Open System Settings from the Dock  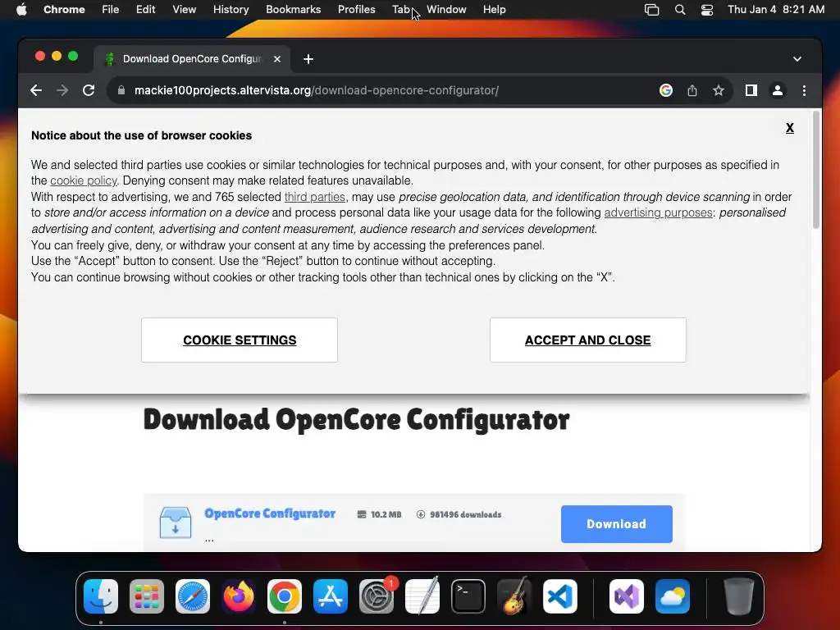pyautogui.click(x=376, y=596)
